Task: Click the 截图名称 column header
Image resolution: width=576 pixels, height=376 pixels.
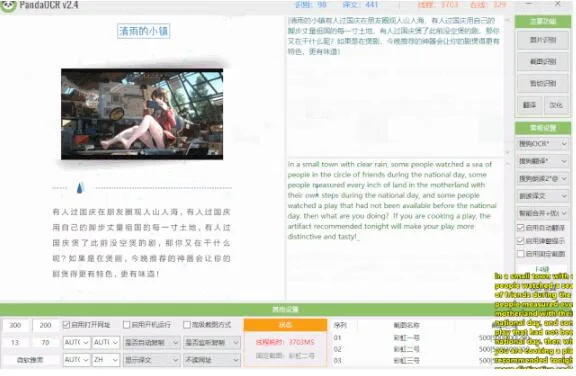Action: (x=406, y=325)
